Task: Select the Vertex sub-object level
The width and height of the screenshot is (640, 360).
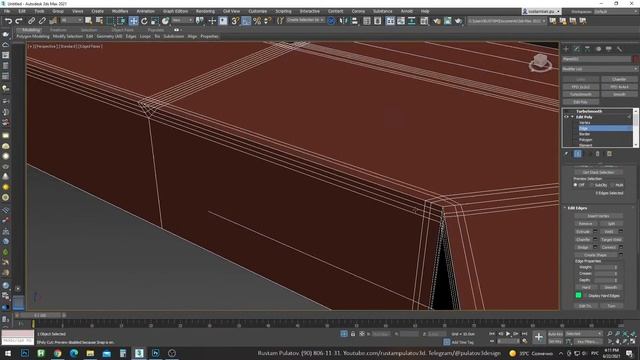Action: coord(584,122)
